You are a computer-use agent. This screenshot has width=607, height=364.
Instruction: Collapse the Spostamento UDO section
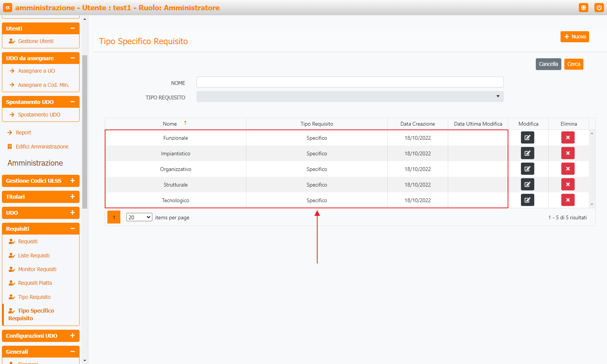coord(72,102)
